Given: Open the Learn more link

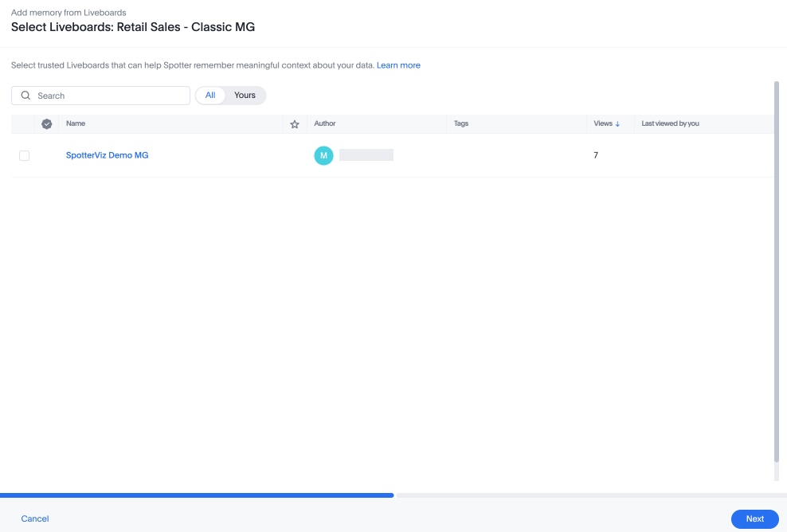Looking at the screenshot, I should [398, 65].
